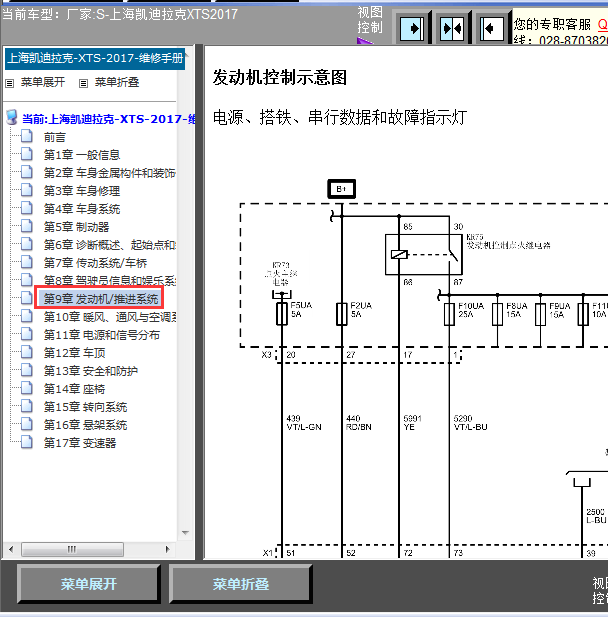Image resolution: width=608 pixels, height=617 pixels.
Task: Click the horizontal scrollbar thumb in tree panel
Action: 72,549
